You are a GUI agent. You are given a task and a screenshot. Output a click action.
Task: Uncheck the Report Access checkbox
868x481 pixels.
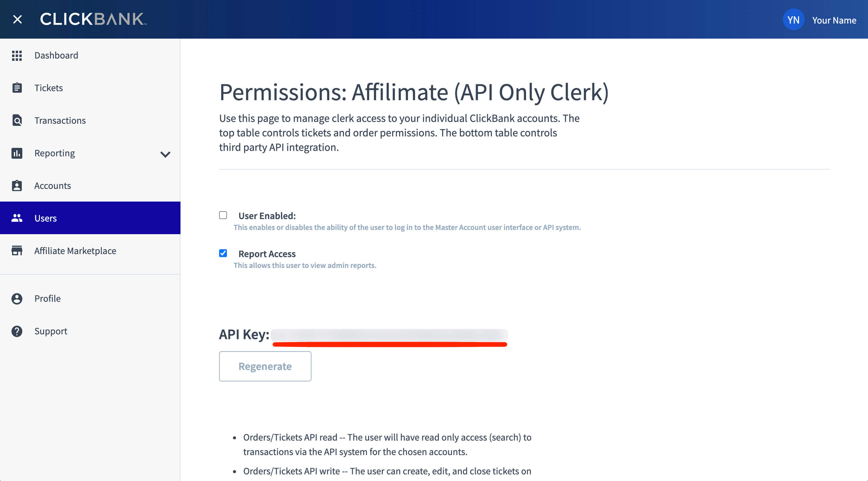(223, 253)
